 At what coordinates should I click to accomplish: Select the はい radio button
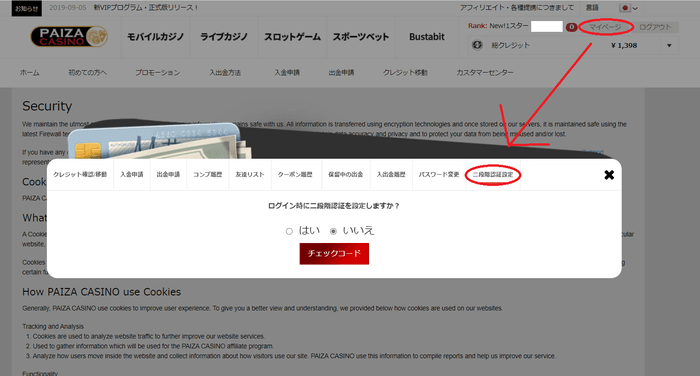pyautogui.click(x=289, y=231)
